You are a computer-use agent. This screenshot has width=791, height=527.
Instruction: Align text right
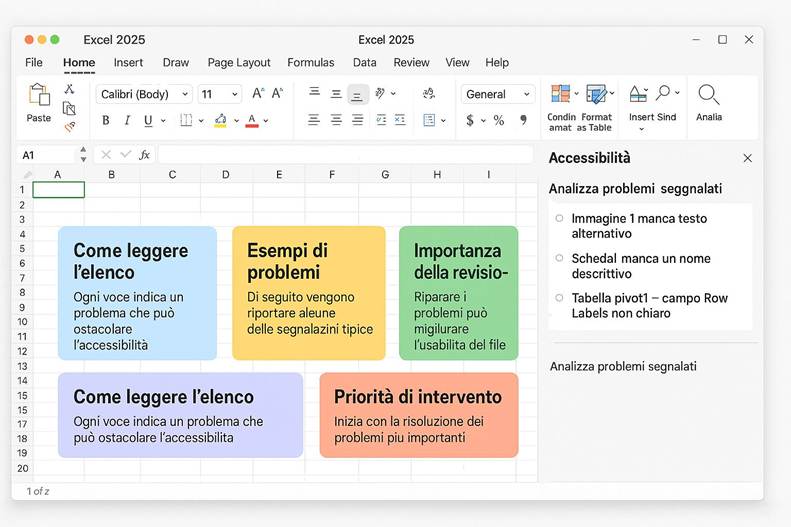click(x=358, y=120)
